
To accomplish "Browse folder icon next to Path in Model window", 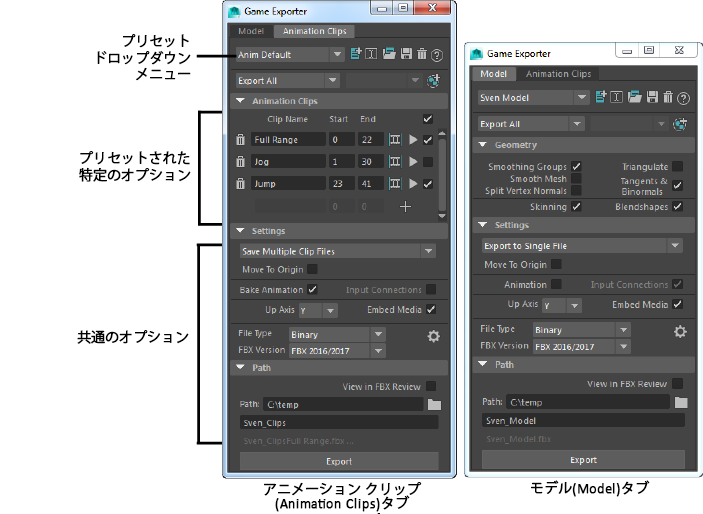I will [x=681, y=402].
